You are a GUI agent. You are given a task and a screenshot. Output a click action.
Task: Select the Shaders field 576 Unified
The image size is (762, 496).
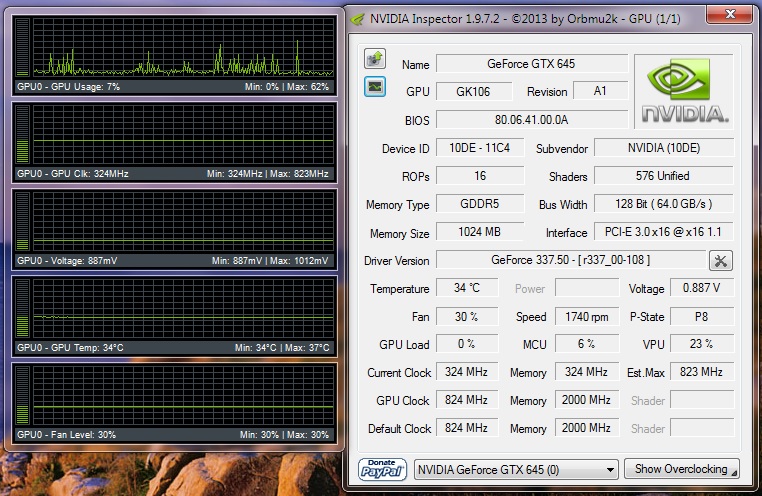point(664,176)
